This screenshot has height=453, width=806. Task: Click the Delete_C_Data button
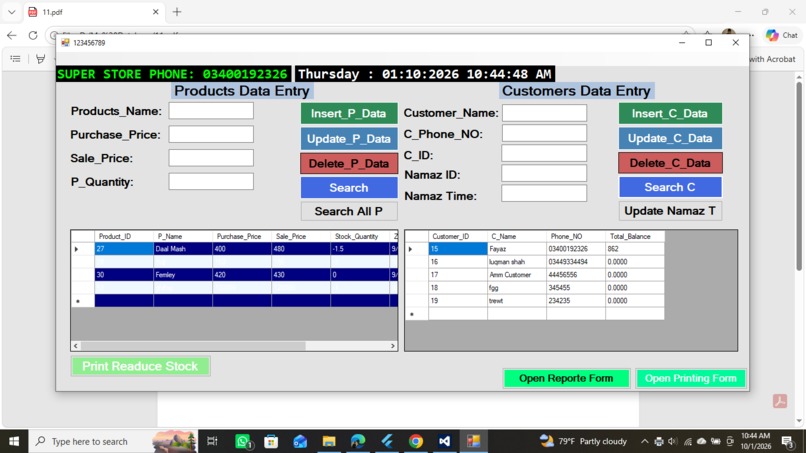(x=670, y=163)
